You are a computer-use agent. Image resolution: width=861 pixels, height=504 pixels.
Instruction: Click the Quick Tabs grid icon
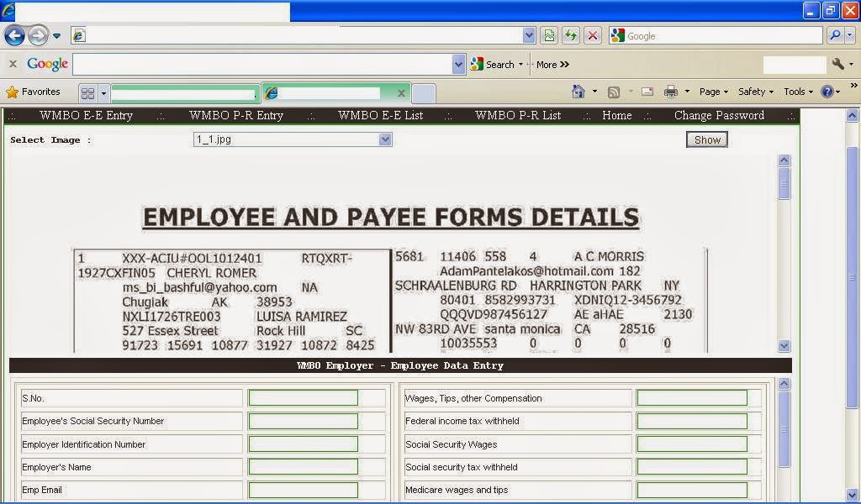(x=87, y=93)
